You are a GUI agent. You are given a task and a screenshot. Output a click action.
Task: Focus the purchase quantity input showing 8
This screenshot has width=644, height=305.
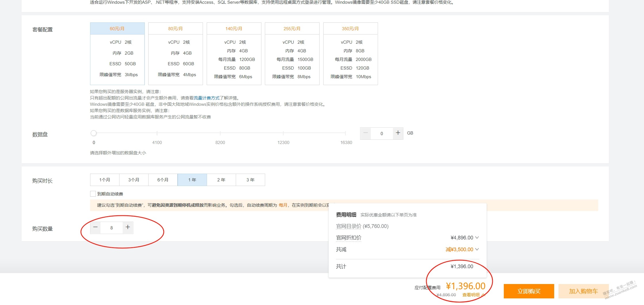click(x=112, y=228)
